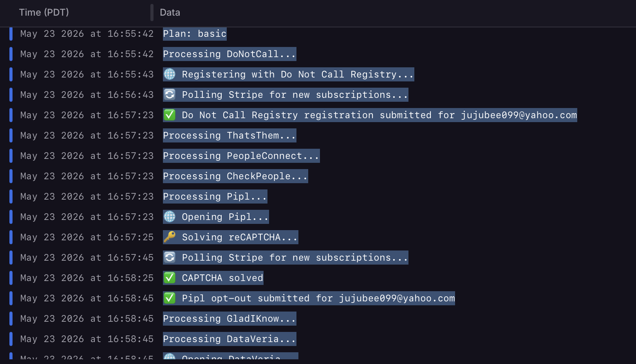The width and height of the screenshot is (636, 364).
Task: Select the 'Processing DataVeria...' log entry
Action: click(229, 339)
